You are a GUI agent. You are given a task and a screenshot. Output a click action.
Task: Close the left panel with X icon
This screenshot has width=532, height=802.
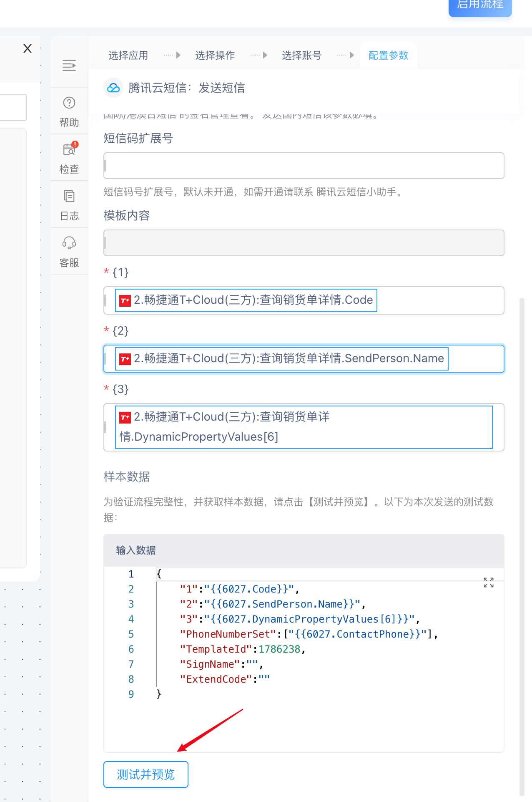click(28, 48)
